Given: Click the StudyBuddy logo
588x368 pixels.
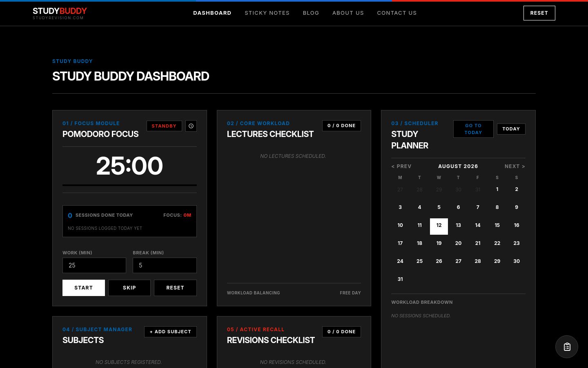Looking at the screenshot, I should coord(60,13).
